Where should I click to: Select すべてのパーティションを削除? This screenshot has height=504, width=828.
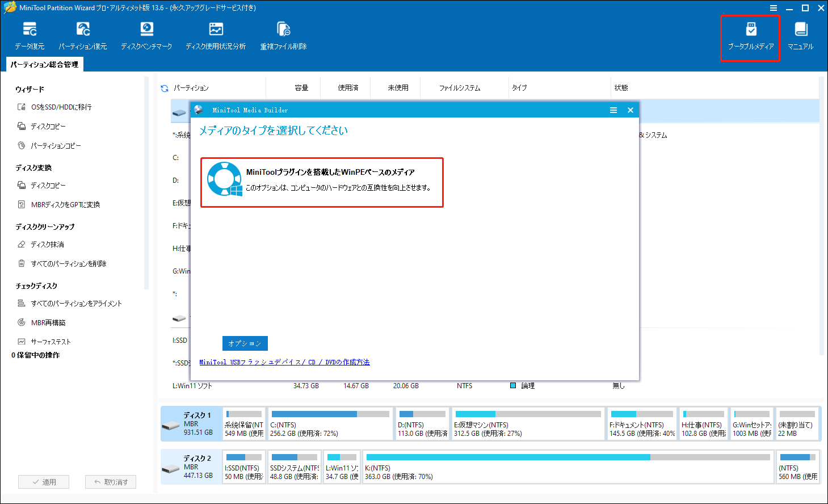point(62,263)
